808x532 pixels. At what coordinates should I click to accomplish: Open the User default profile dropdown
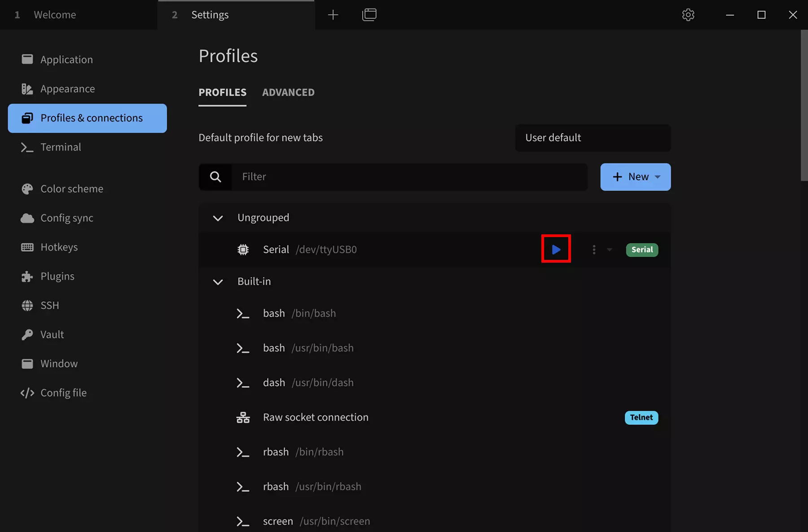click(593, 138)
